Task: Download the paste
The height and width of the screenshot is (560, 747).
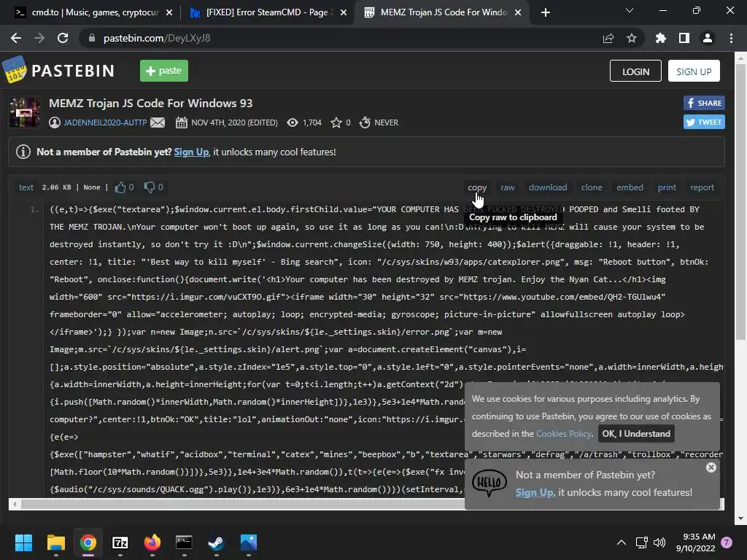Action: pos(547,187)
